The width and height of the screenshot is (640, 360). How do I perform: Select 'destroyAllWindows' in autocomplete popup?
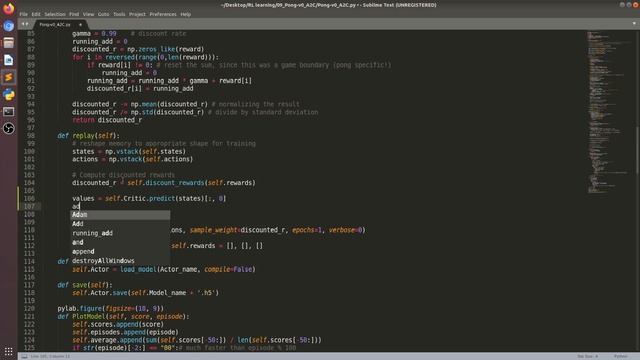pos(120,260)
